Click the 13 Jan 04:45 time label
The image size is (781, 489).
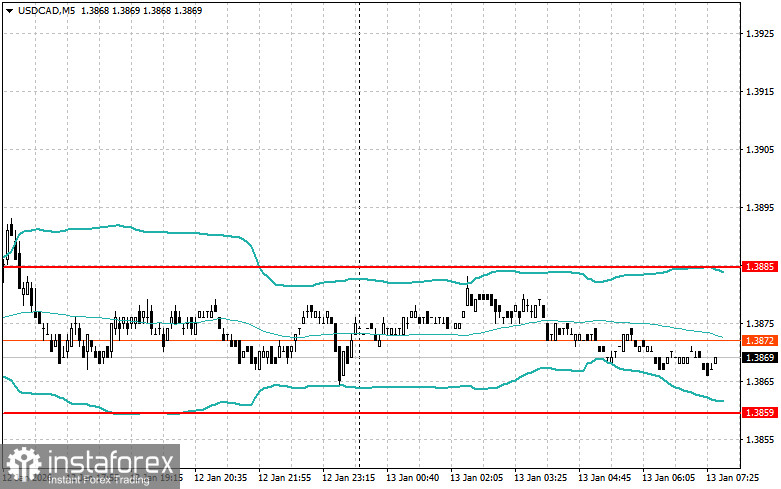[605, 478]
